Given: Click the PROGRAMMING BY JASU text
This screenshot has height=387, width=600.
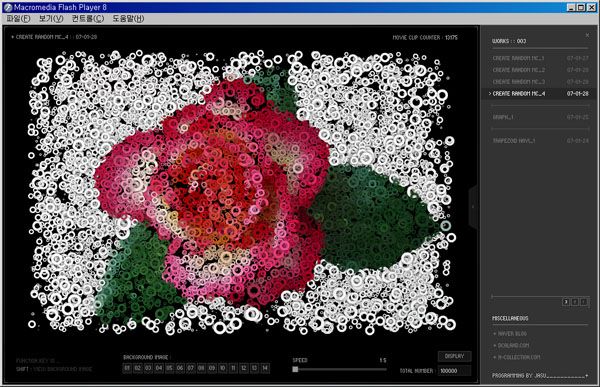Looking at the screenshot, I should (519, 376).
